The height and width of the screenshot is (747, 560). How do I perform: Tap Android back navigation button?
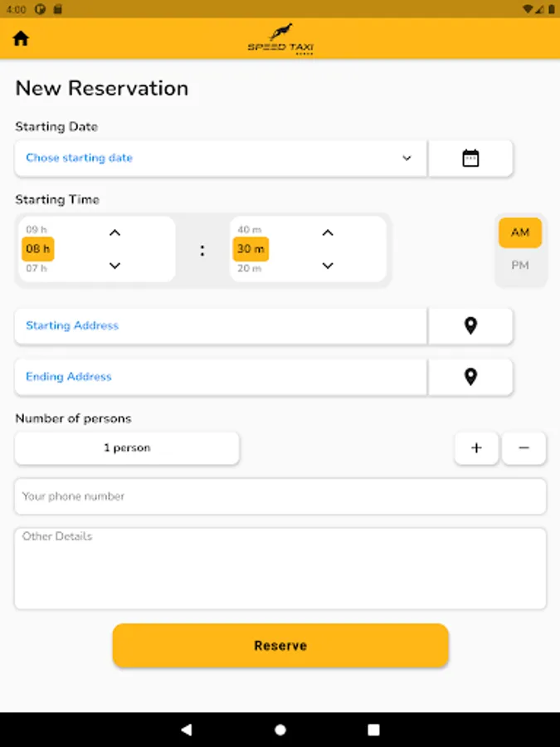pyautogui.click(x=187, y=730)
